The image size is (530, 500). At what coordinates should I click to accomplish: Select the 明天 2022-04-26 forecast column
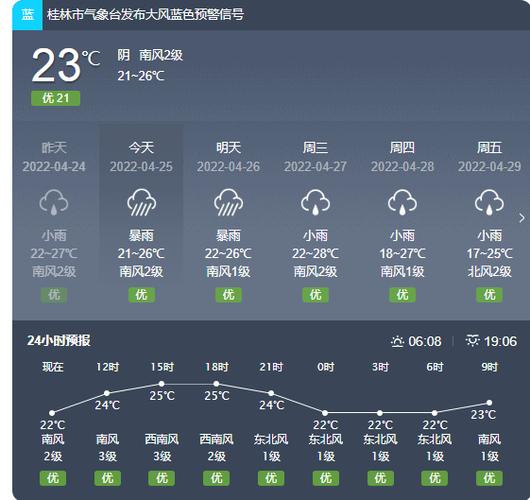(228, 221)
